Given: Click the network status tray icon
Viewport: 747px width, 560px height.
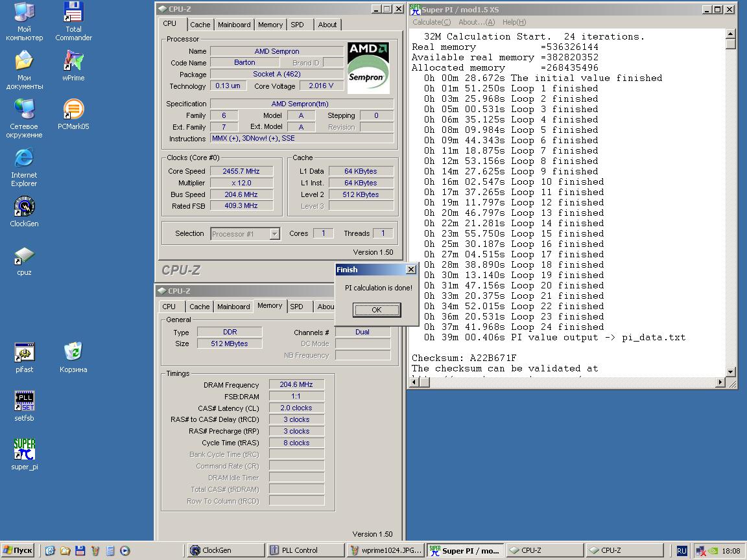Looking at the screenshot, I should click(x=700, y=551).
